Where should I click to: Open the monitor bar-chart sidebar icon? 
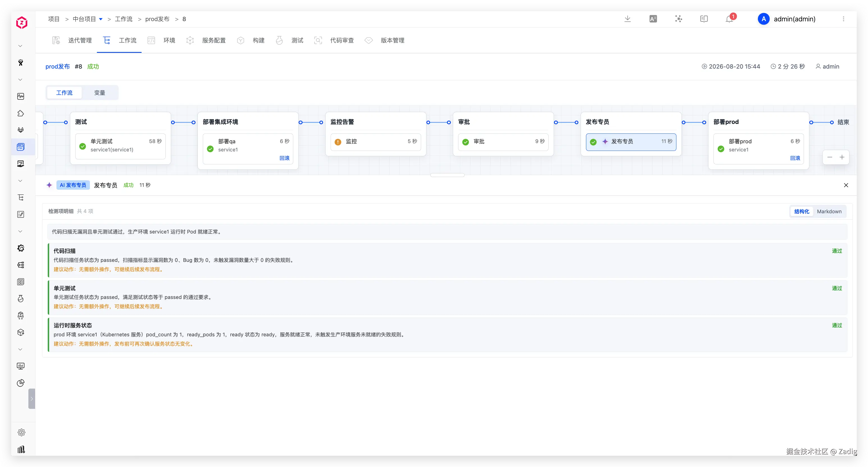pos(21,366)
